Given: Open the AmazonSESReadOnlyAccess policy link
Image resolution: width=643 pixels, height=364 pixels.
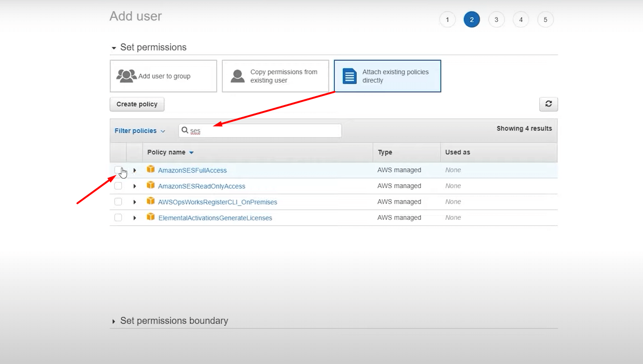Looking at the screenshot, I should coord(202,186).
